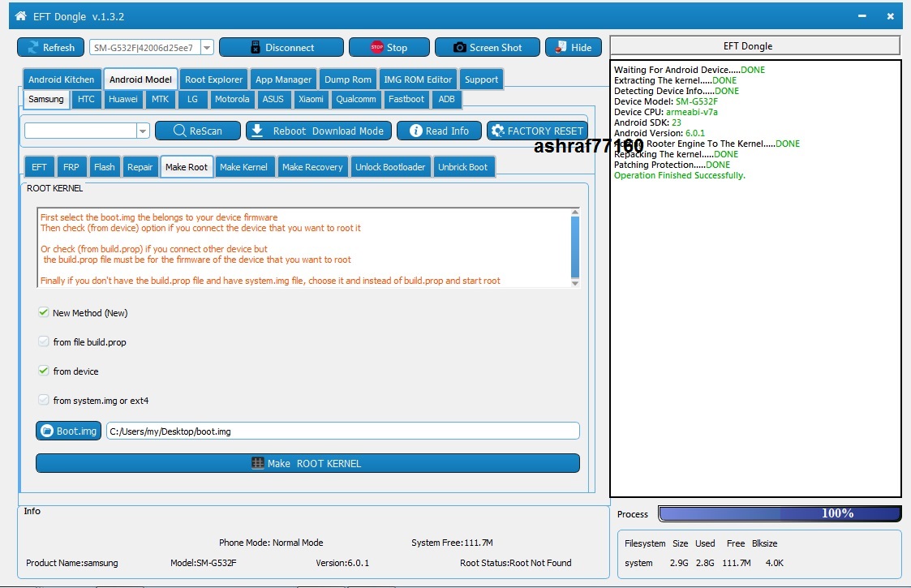Click the instructions scrollbar down arrow
This screenshot has width=911, height=588.
pyautogui.click(x=575, y=283)
